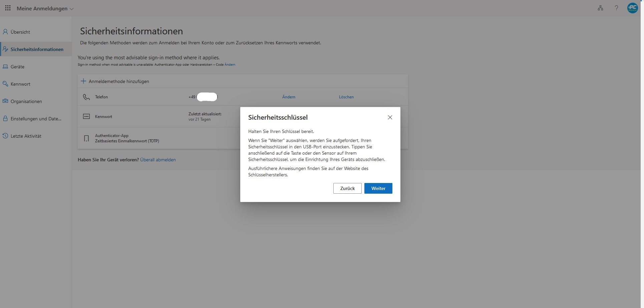Click the organization chart icon
This screenshot has width=644, height=308.
point(600,8)
